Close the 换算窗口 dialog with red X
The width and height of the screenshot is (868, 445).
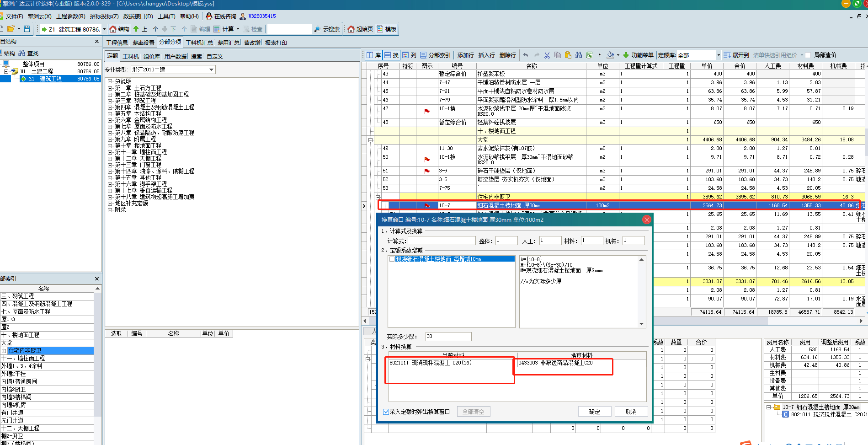[647, 220]
